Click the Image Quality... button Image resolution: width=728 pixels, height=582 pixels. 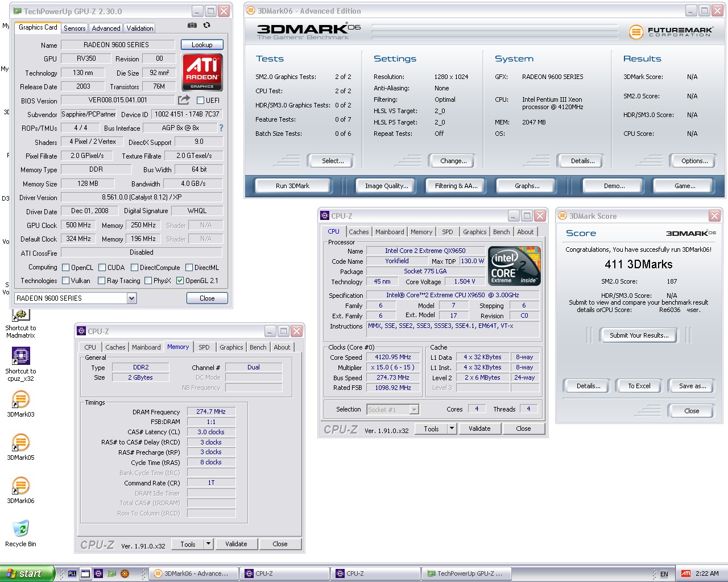387,186
